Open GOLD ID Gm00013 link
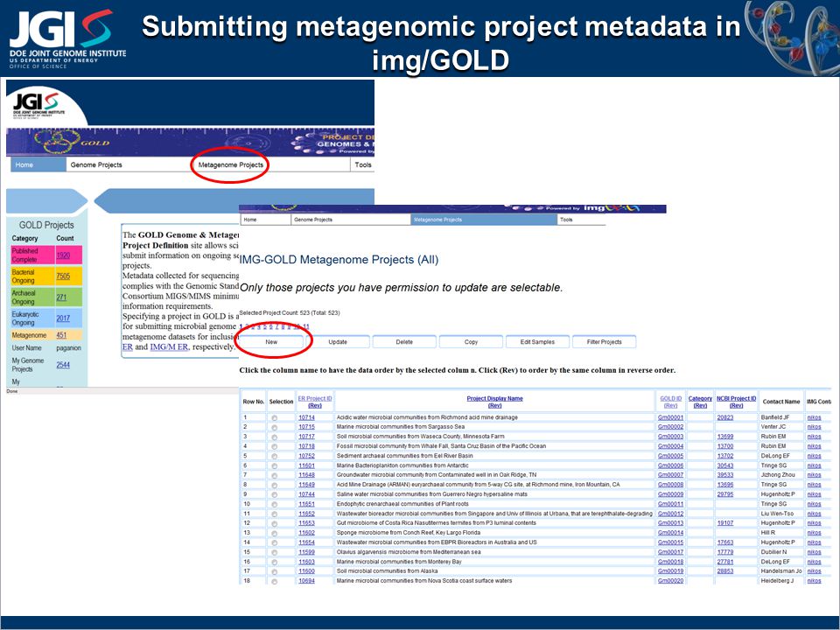 pos(671,523)
